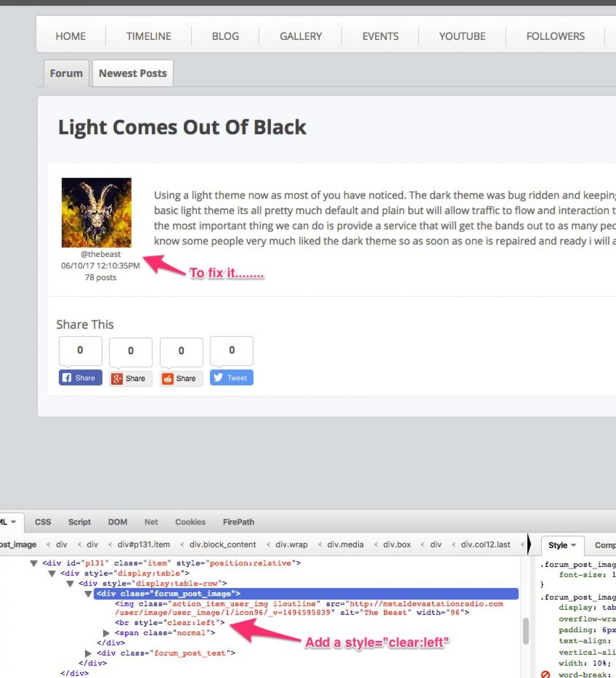Open the HOME navigation item
This screenshot has height=678, width=616.
point(71,36)
